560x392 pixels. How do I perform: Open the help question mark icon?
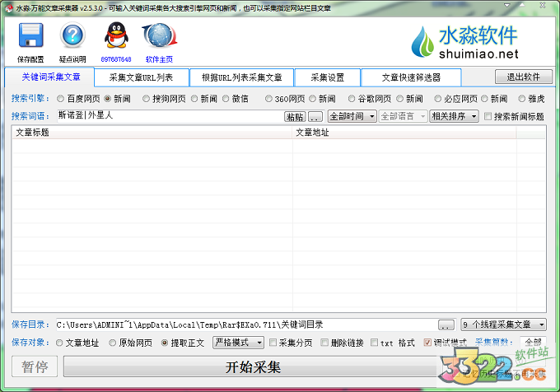[x=72, y=35]
